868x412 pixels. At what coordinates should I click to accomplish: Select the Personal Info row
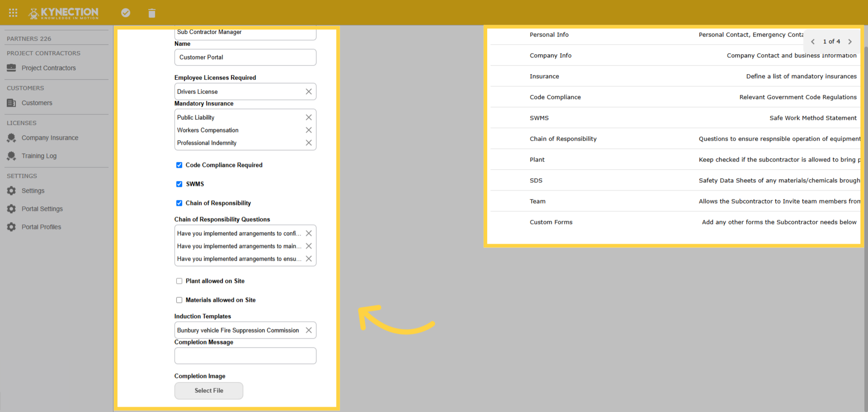pos(675,35)
